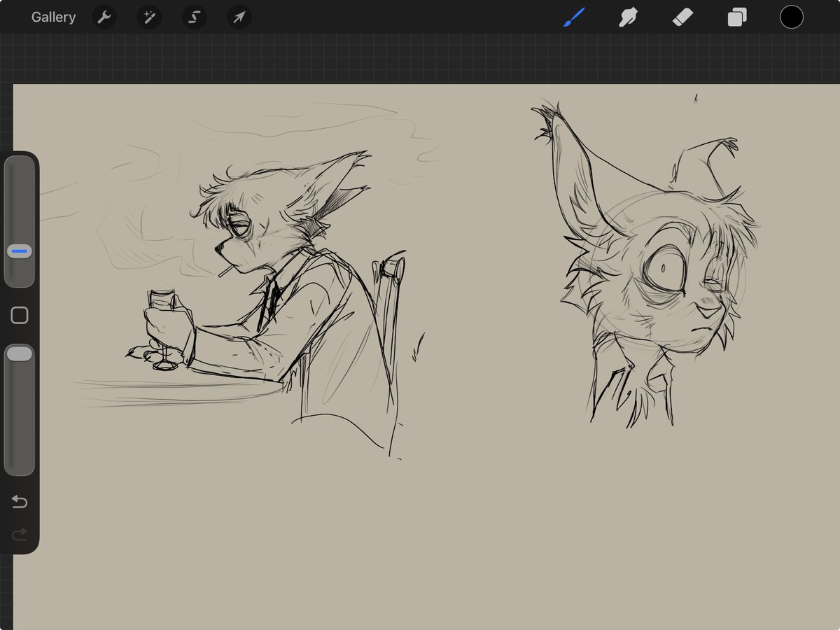Open the Adjustments magic wand menu

pos(149,17)
